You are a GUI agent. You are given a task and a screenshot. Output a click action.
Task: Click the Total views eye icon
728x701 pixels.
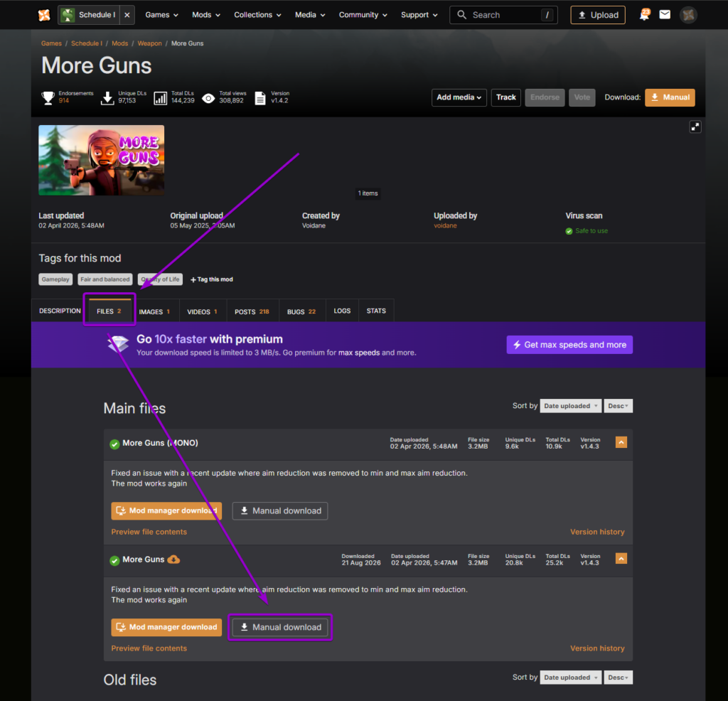(x=208, y=98)
